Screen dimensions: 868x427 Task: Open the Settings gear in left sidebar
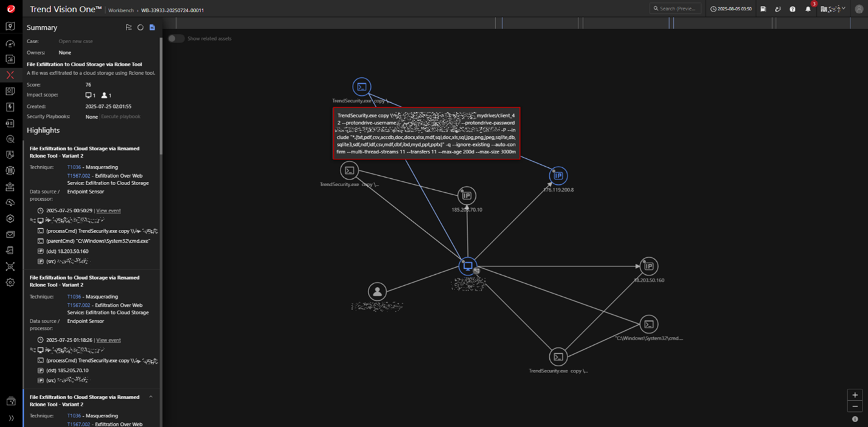10,283
